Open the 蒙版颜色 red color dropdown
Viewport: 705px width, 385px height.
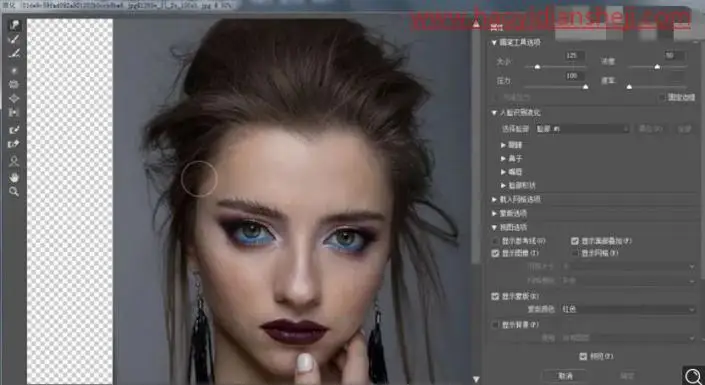pyautogui.click(x=628, y=309)
